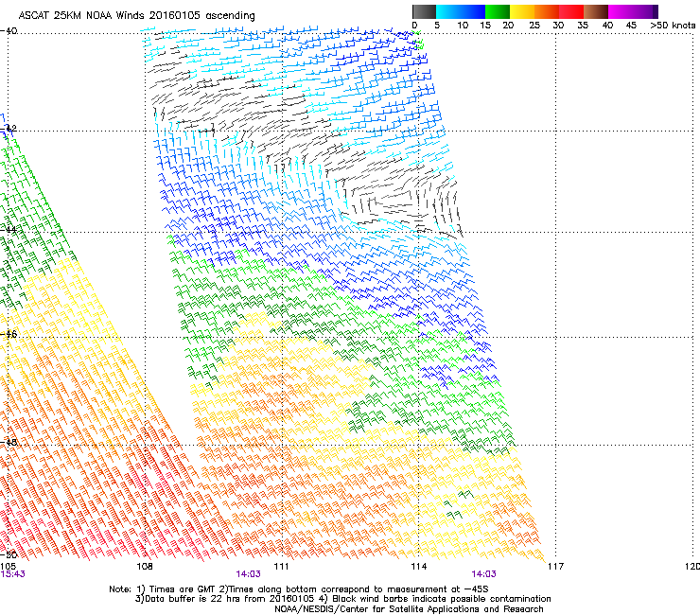This screenshot has width=700, height=615.
Task: Click the '>50 knots' legend label
Action: pyautogui.click(x=673, y=26)
